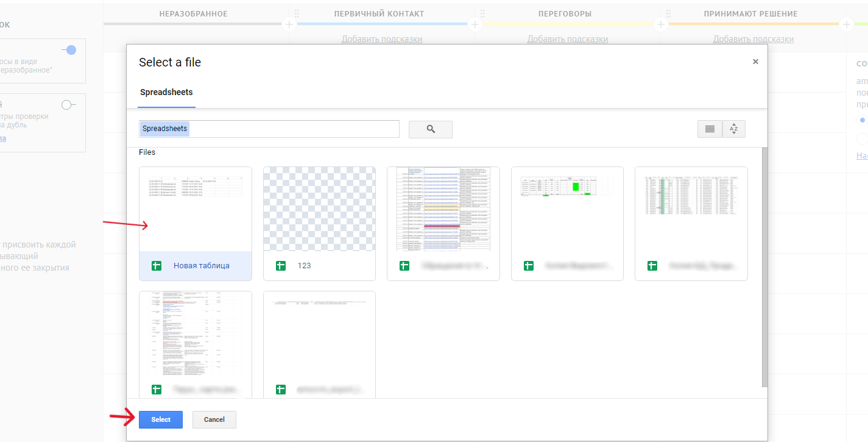The height and width of the screenshot is (442, 868).
Task: Click the plus after the Принимают решение column
Action: click(846, 24)
